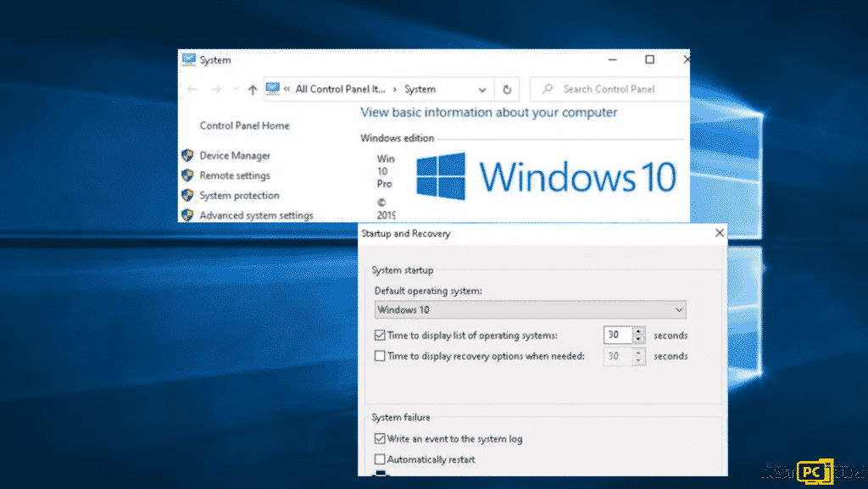
Task: Click the search magnifier icon
Action: tap(548, 88)
